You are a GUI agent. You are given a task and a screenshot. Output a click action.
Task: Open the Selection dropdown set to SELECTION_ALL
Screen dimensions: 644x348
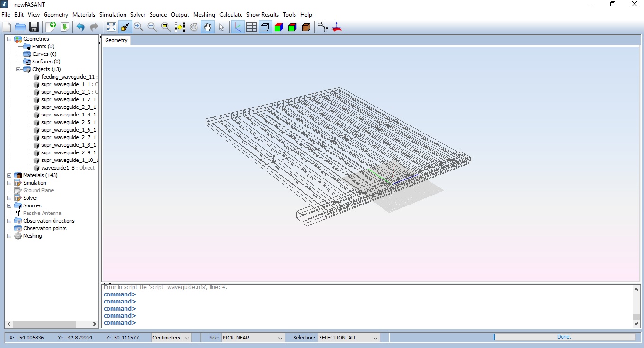click(348, 338)
